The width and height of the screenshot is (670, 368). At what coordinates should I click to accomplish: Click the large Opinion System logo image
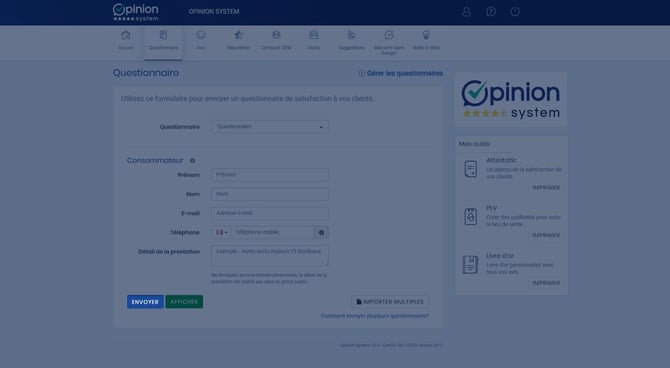tap(511, 99)
